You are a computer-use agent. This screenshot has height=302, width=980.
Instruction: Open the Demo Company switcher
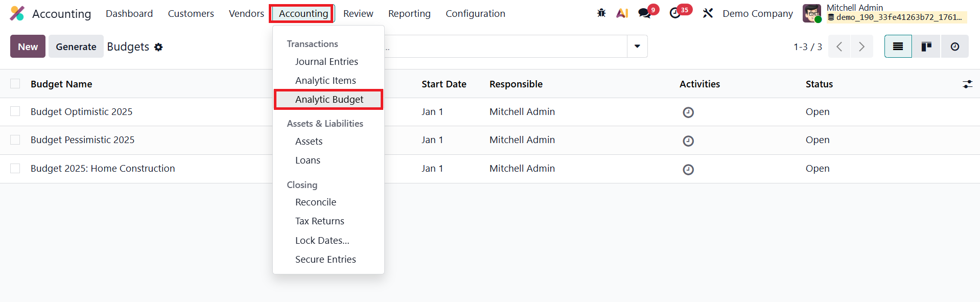coord(757,14)
